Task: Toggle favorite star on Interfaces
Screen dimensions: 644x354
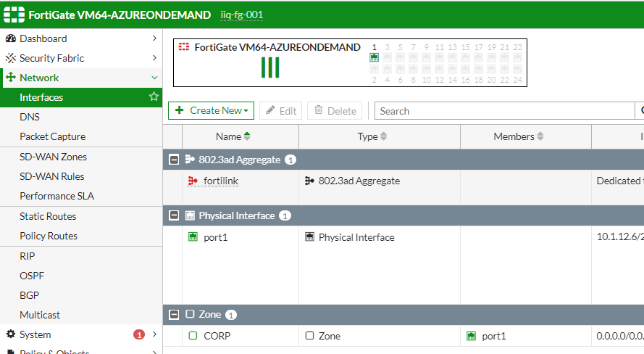Action: pos(154,96)
